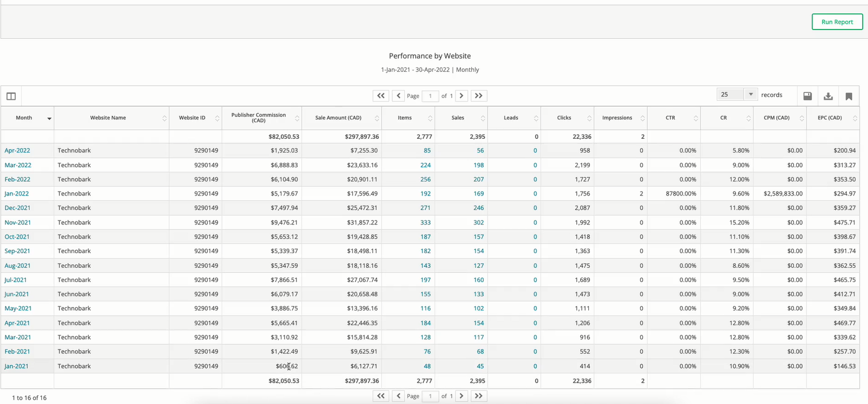Image resolution: width=868 pixels, height=404 pixels.
Task: Toggle Month column descending sort arrow
Action: pos(49,119)
